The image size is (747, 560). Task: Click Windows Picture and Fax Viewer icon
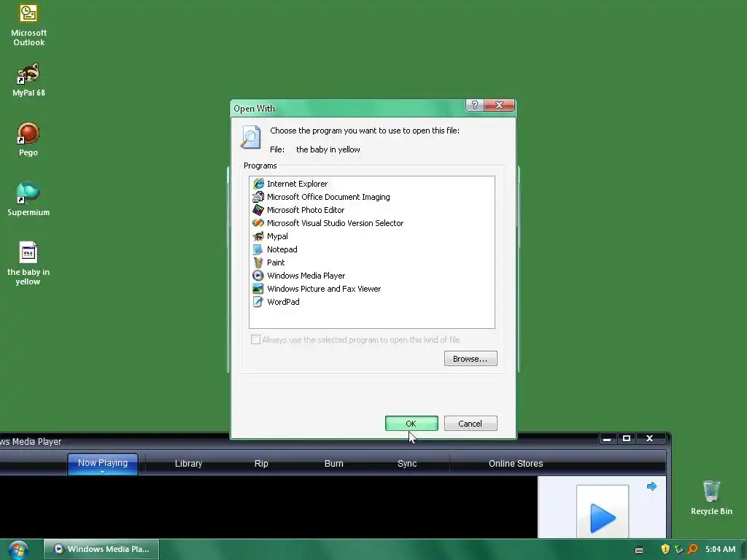pos(258,289)
